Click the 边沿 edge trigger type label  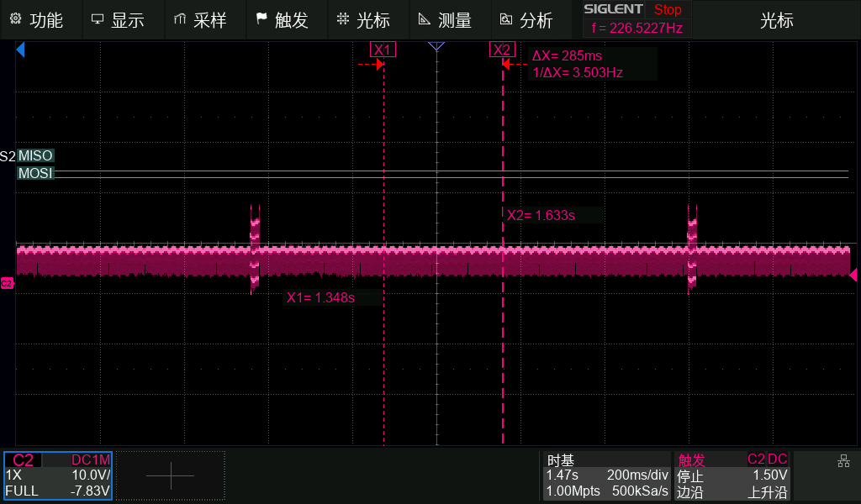click(689, 492)
